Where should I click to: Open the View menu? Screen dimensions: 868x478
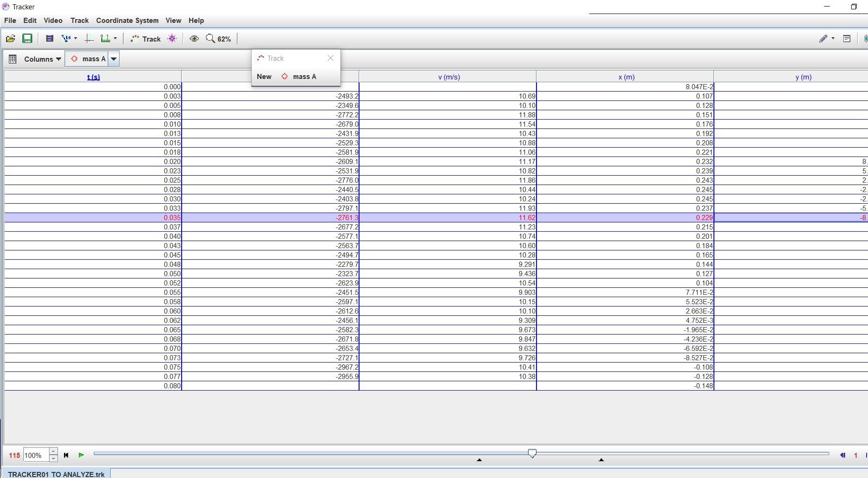173,21
